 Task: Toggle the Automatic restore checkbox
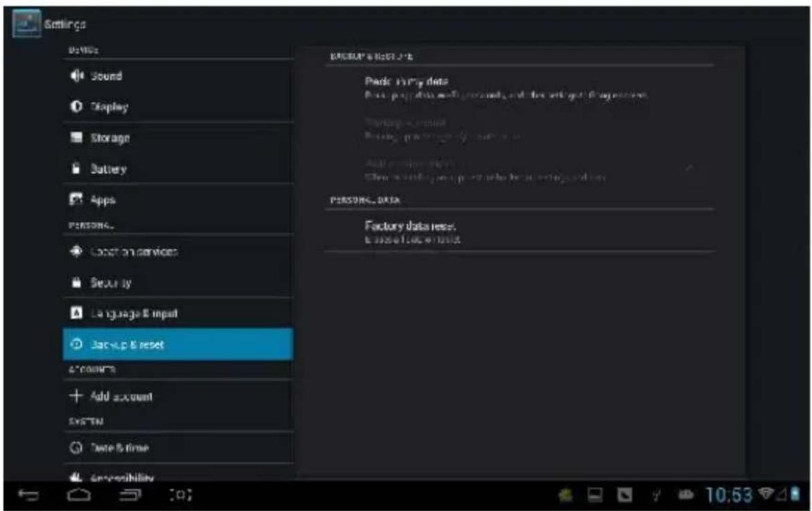coord(689,168)
